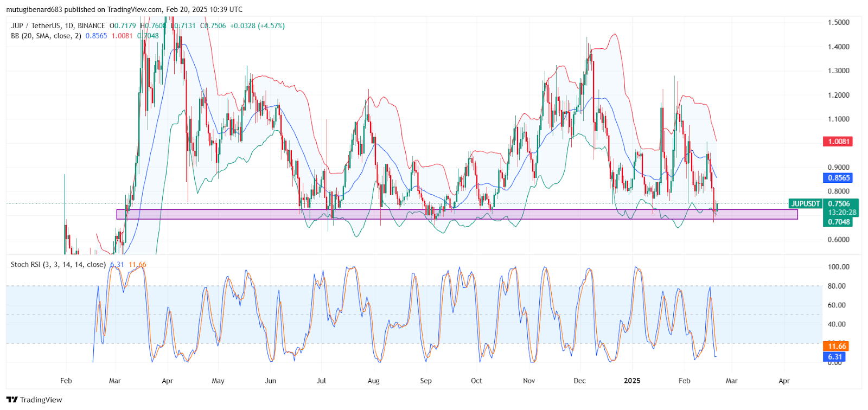This screenshot has height=410, width=868.
Task: Click the Dec label on time axis
Action: [579, 381]
